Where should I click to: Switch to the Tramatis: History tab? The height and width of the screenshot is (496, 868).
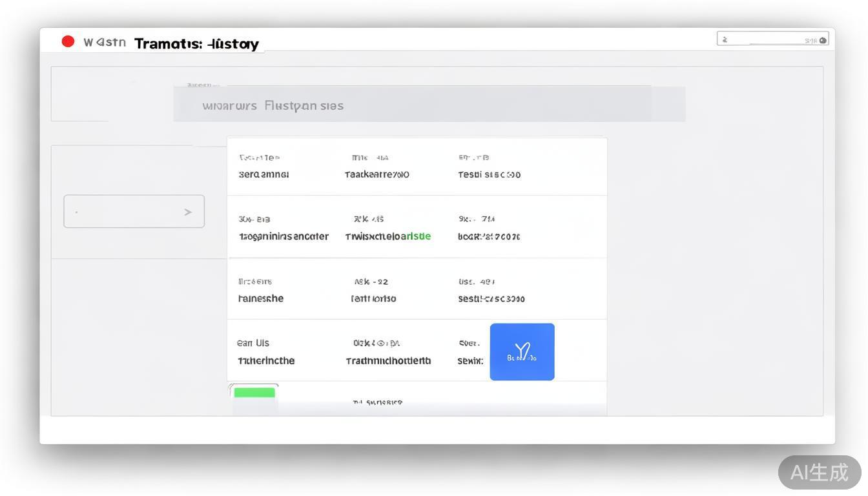pos(196,44)
